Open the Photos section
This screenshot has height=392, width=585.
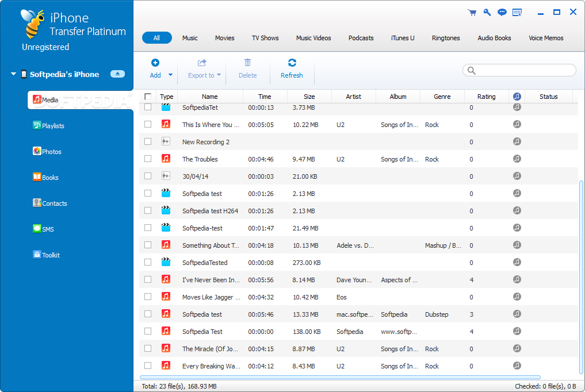point(47,151)
